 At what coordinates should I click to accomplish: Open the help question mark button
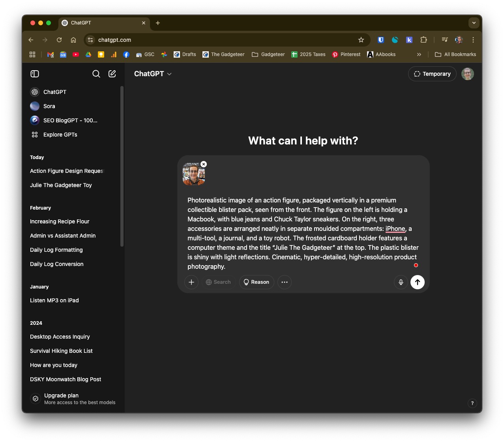[472, 403]
